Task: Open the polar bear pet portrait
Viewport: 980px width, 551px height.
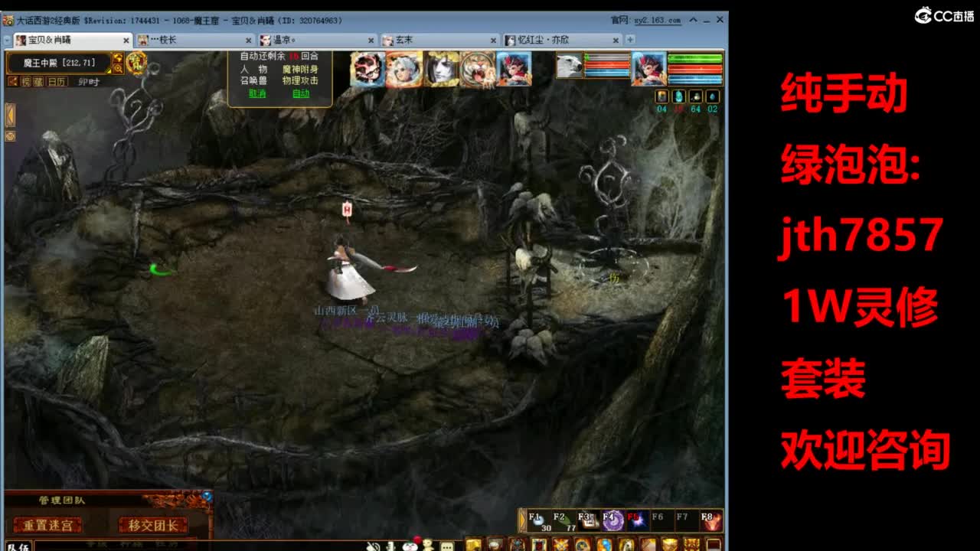Action: coord(569,65)
